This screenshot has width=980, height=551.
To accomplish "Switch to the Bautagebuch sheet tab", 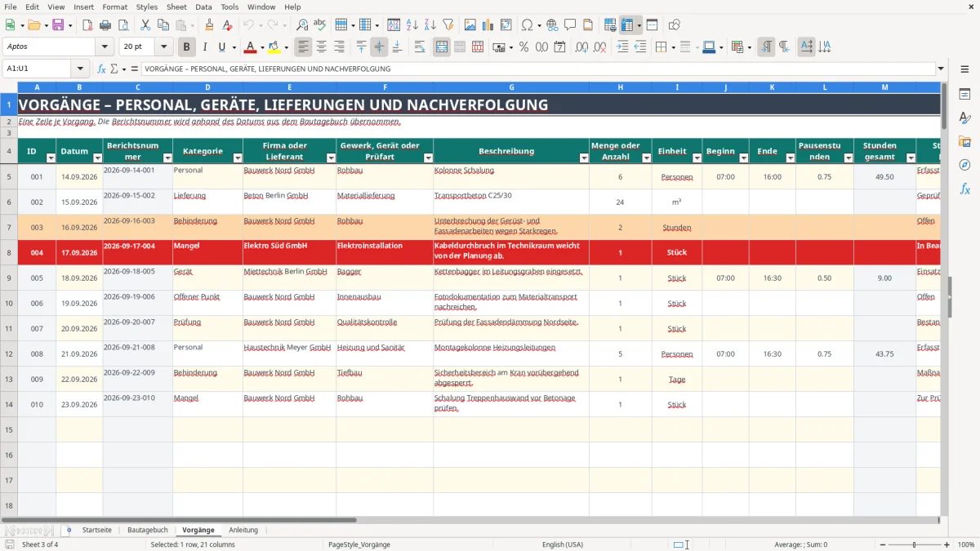I will coord(148,530).
